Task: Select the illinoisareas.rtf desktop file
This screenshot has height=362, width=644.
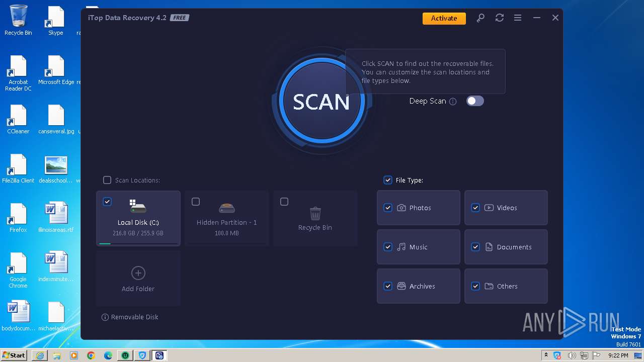Action: pyautogui.click(x=56, y=218)
